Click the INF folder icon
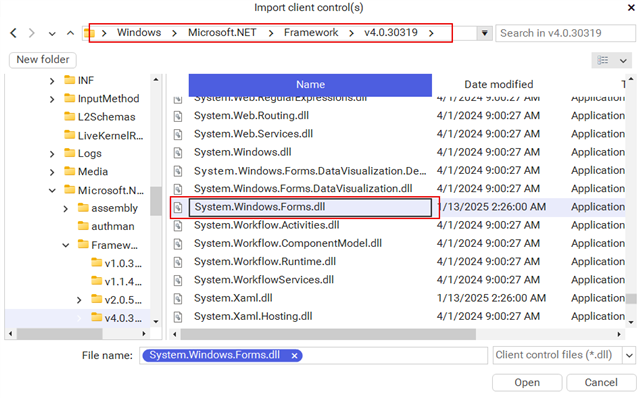 pyautogui.click(x=69, y=80)
